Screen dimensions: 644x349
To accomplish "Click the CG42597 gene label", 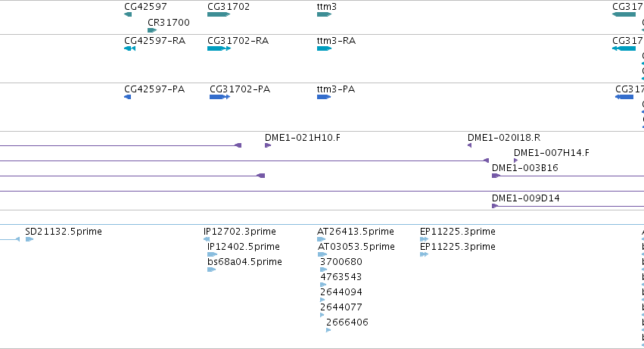I will coord(145,7).
